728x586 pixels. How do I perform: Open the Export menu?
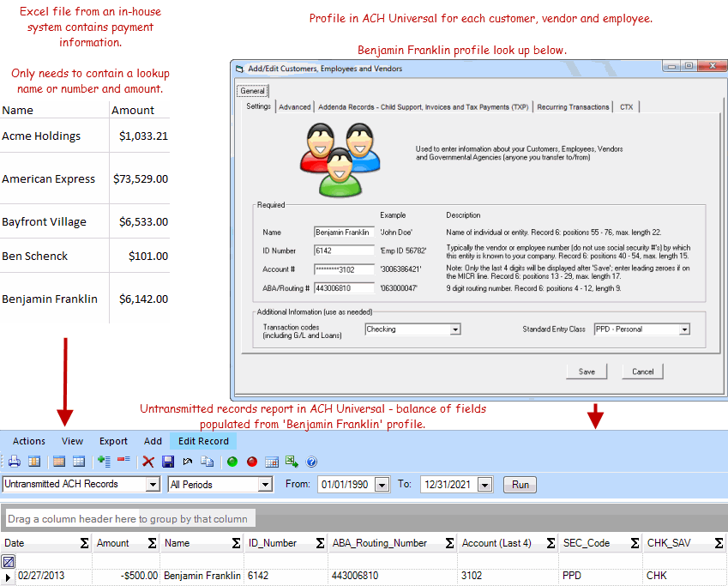pyautogui.click(x=113, y=441)
